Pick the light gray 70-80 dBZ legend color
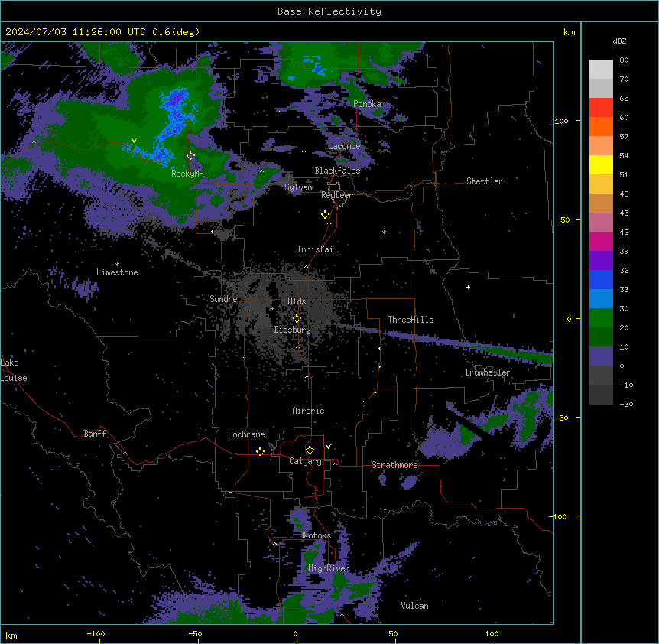659x644 pixels. click(x=601, y=70)
